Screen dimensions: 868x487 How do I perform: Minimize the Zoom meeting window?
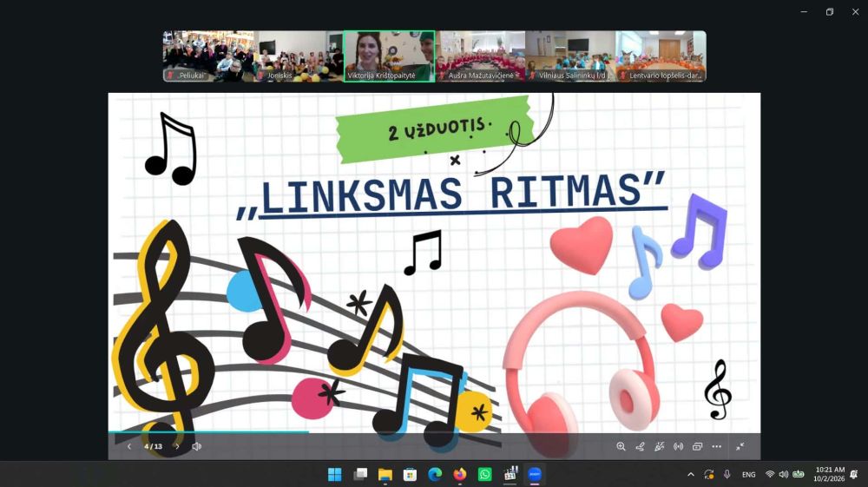(x=804, y=11)
